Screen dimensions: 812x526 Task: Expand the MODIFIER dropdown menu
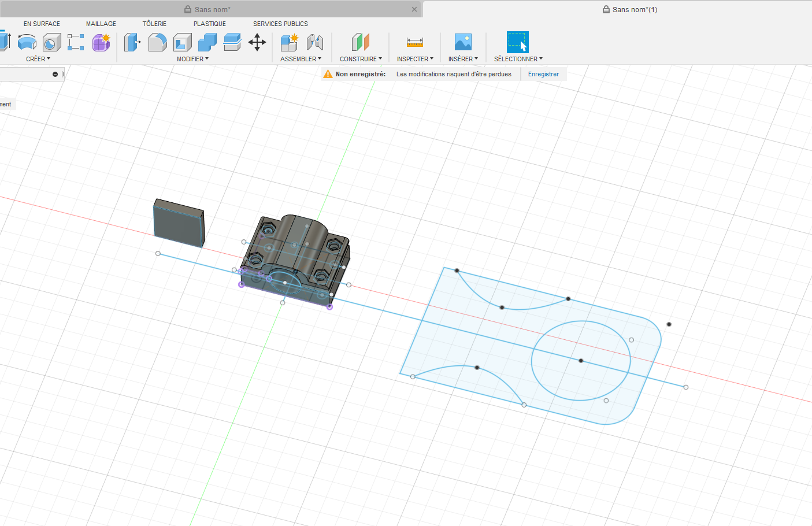(192, 59)
